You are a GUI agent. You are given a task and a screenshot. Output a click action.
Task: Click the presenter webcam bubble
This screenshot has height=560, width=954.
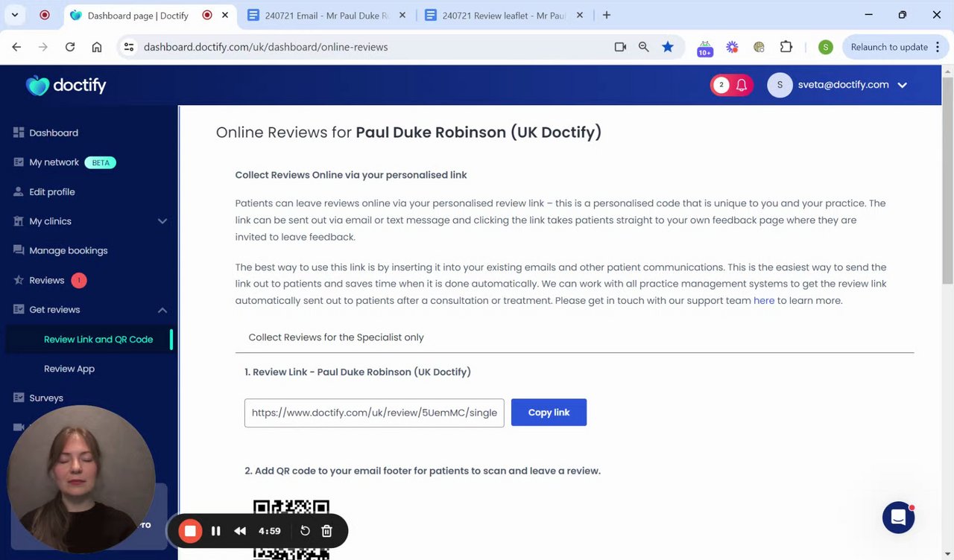pyautogui.click(x=80, y=480)
